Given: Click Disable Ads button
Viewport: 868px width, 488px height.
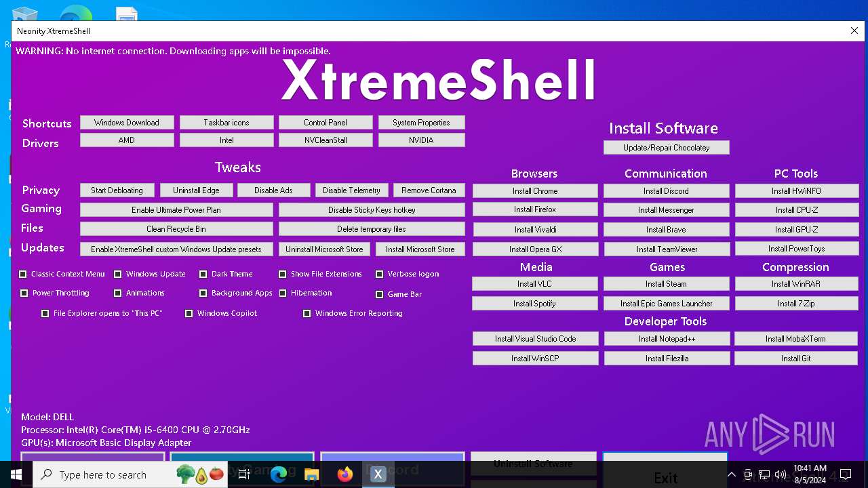Looking at the screenshot, I should pyautogui.click(x=273, y=190).
